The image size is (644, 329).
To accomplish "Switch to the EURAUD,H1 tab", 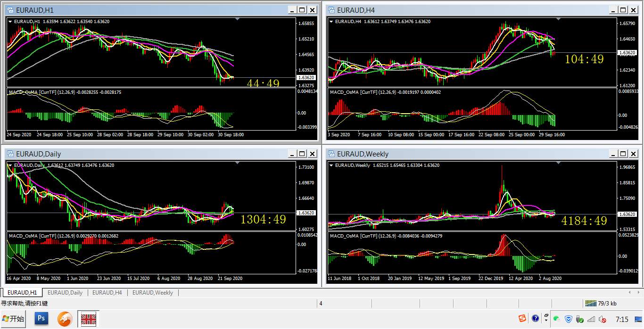I will click(22, 292).
